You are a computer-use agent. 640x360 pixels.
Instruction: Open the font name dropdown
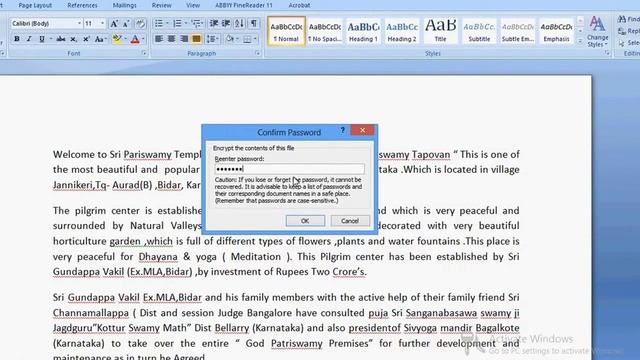point(79,24)
